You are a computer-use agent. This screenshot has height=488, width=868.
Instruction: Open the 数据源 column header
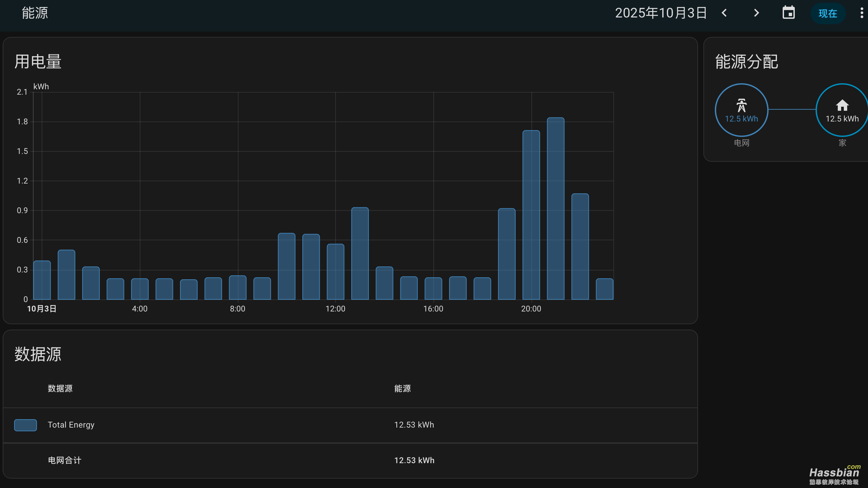[60, 388]
